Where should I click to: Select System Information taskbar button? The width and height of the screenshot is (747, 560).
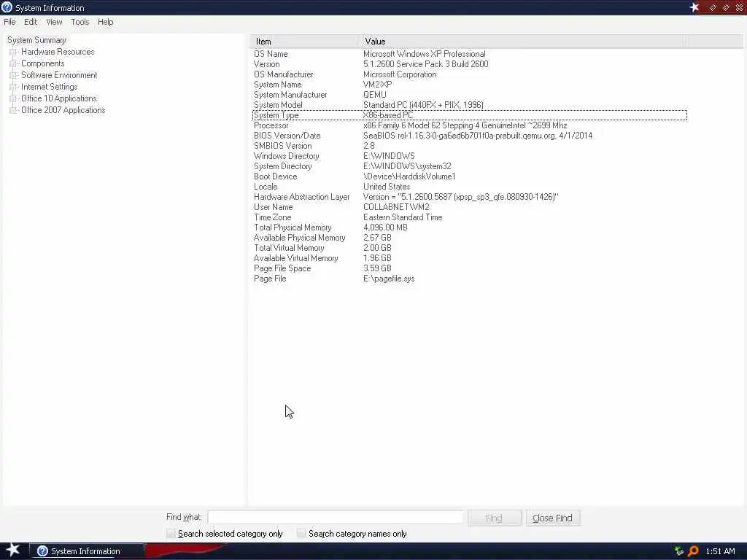coord(87,551)
